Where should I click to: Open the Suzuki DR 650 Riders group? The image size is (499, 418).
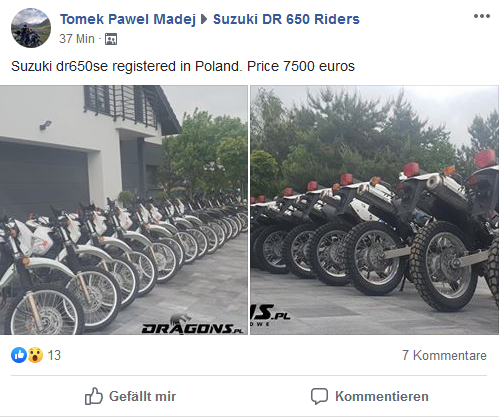point(286,19)
